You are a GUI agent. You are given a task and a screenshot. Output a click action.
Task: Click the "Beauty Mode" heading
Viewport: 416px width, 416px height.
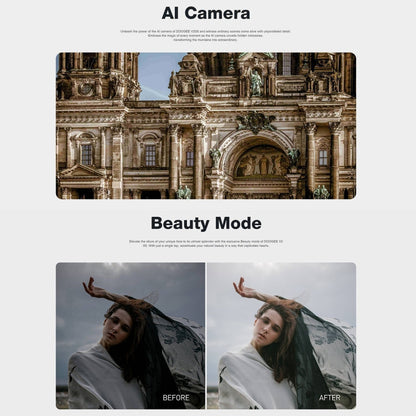click(206, 223)
